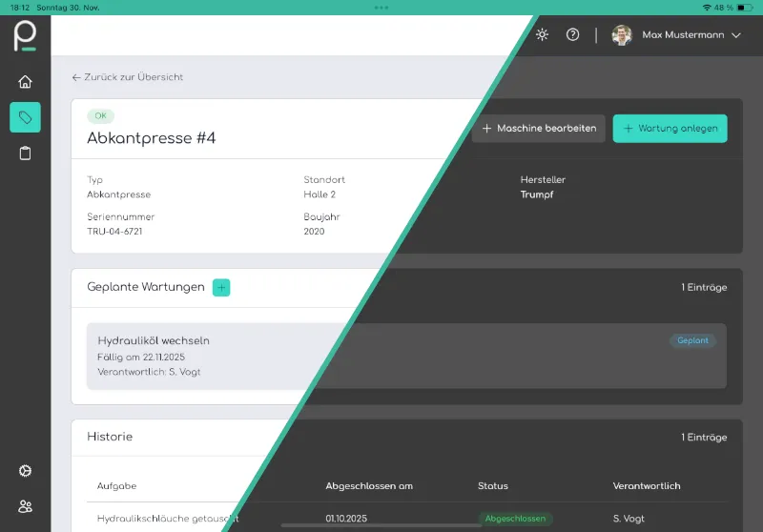Toggle light mode via sun icon

(x=542, y=34)
